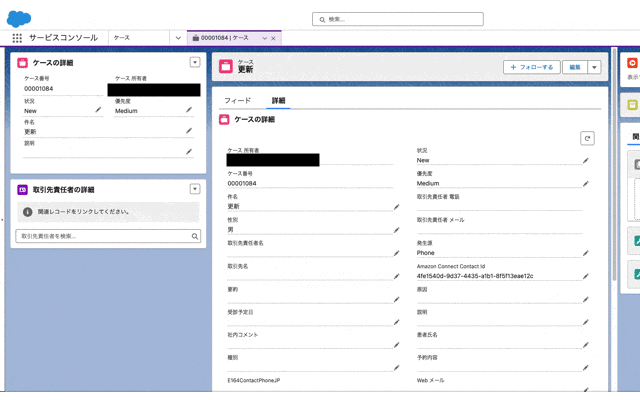
Task: Open more actions dropdown next to 編集
Action: point(594,67)
